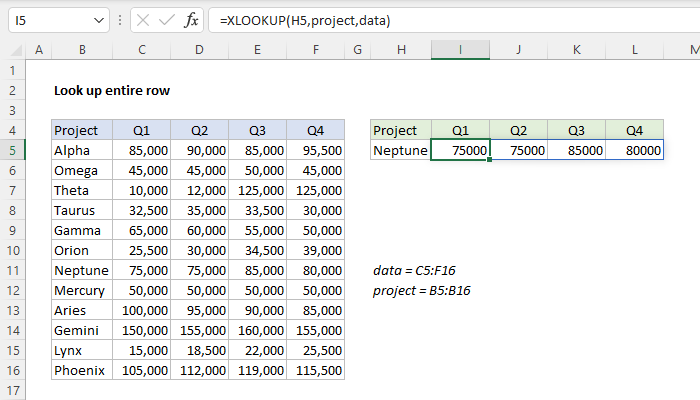
Task: Click the blue Q4 header in column F
Action: [x=316, y=130]
